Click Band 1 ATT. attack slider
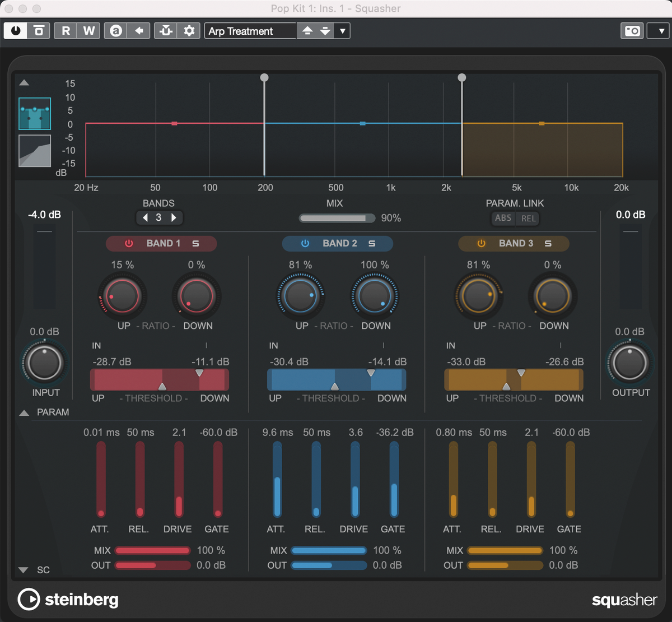Screen dimensions: 672x622 click(101, 480)
